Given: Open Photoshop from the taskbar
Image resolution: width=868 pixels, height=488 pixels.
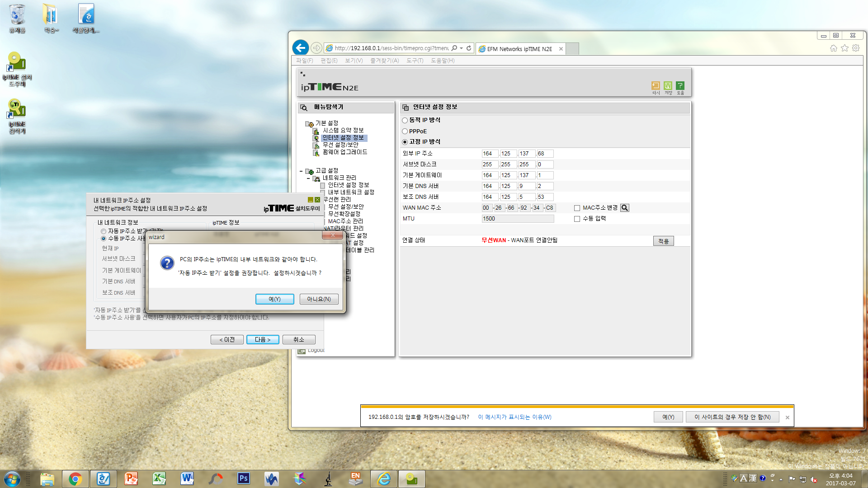Looking at the screenshot, I should [x=243, y=479].
